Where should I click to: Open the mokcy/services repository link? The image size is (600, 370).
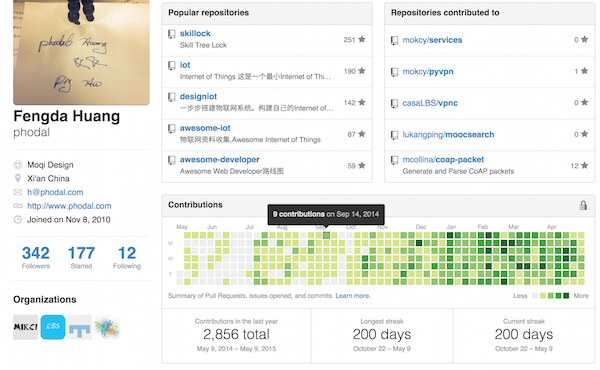point(432,40)
